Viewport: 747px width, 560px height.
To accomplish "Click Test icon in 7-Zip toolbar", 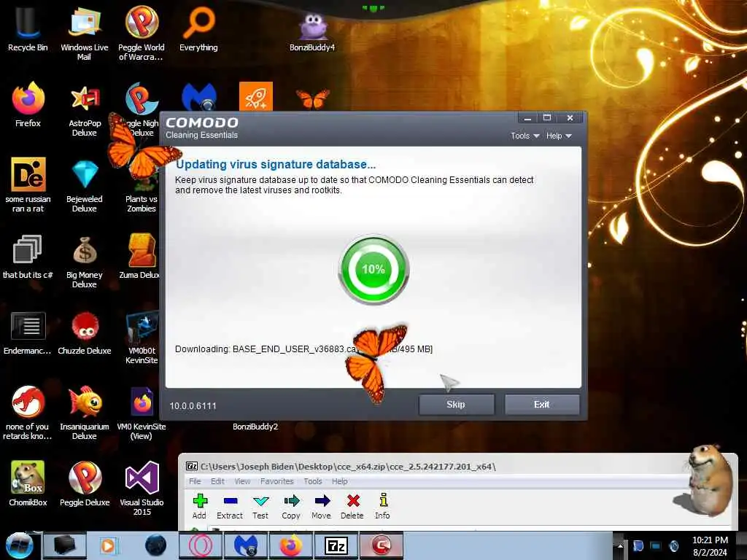I will pyautogui.click(x=260, y=506).
